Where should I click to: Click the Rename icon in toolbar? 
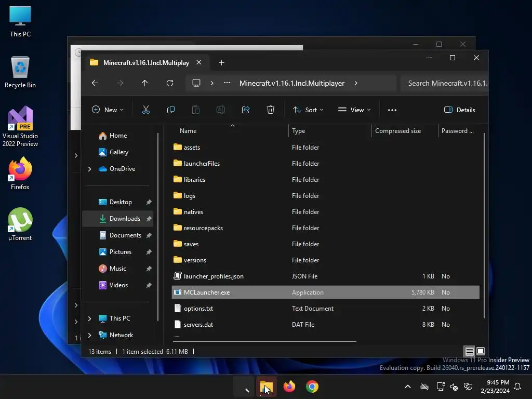tap(220, 110)
